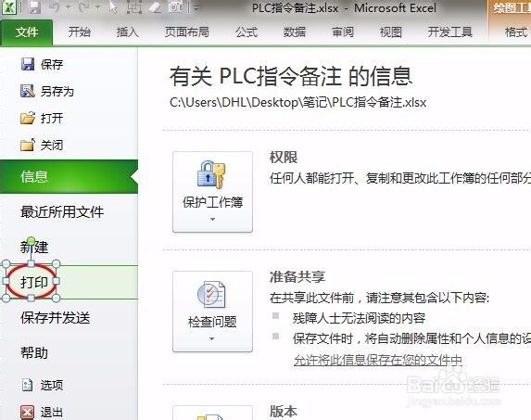Viewport: 531px width, 420px height.
Task: Click the Eraser icon in quick access toolbar
Action: point(155,7)
